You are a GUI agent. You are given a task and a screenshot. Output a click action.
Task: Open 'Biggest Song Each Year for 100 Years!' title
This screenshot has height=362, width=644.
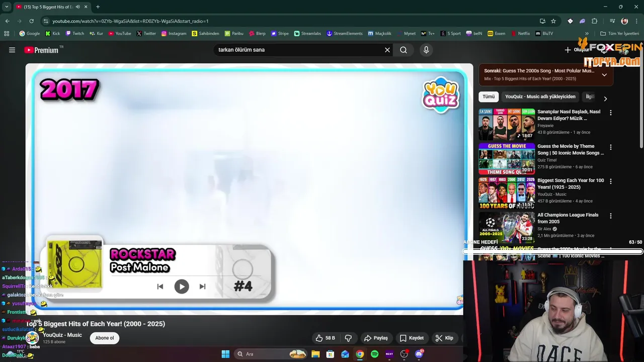[571, 184]
